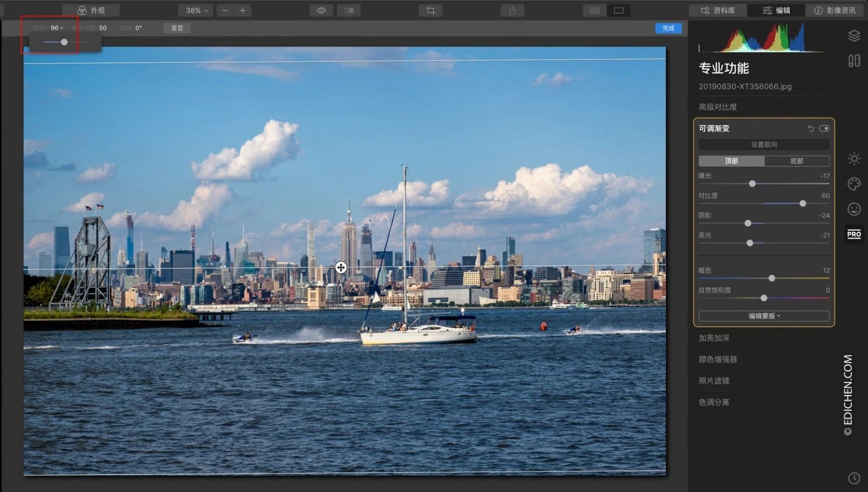Switch to single image view
This screenshot has height=492, width=868.
pyautogui.click(x=619, y=10)
